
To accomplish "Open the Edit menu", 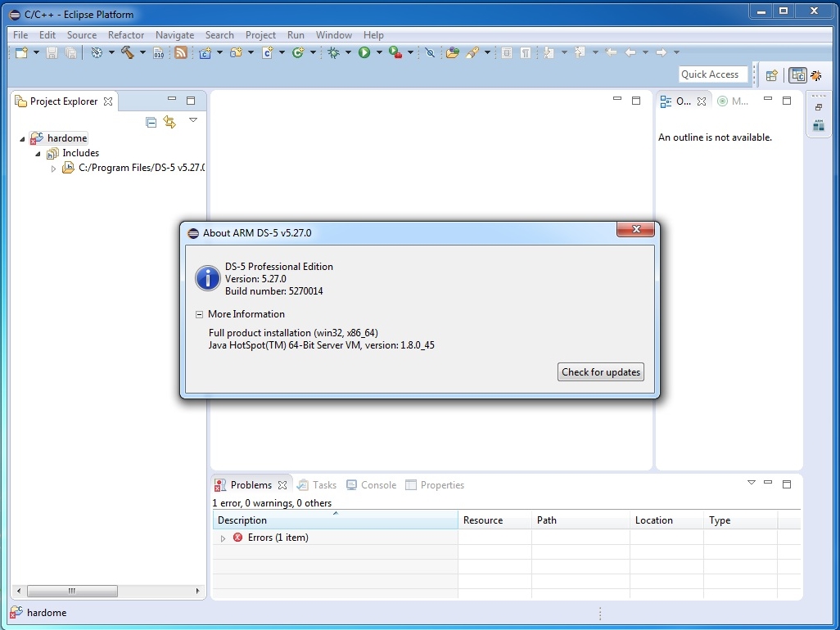I will point(47,35).
